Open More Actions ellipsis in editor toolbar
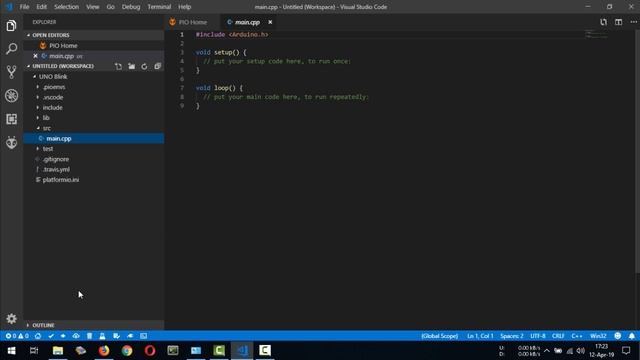Image resolution: width=640 pixels, height=360 pixels. 633,22
